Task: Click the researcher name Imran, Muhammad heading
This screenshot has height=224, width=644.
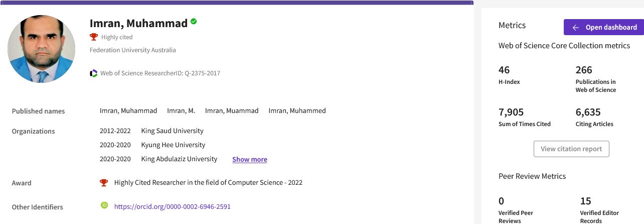Action: point(138,23)
